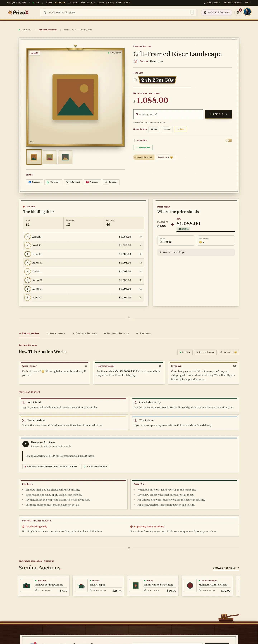Open the user profile avatar
The height and width of the screenshot is (644, 258).
(247, 12)
